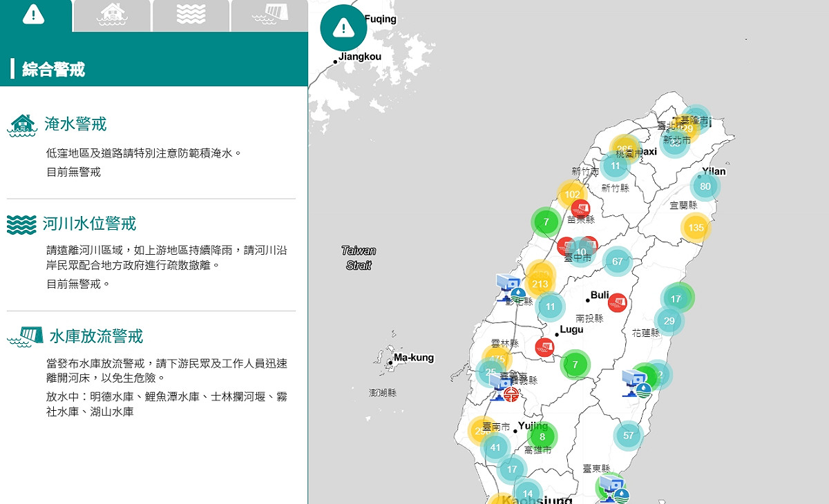Screen dimensions: 829x504
Task: Select the combined warning triangle tab
Action: [x=35, y=15]
